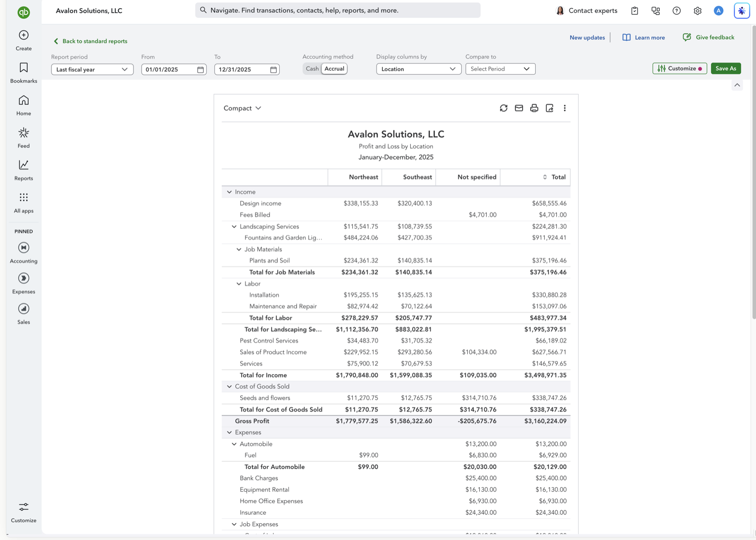Click the clipboard tasks icon in header
756x540 pixels.
tap(635, 11)
